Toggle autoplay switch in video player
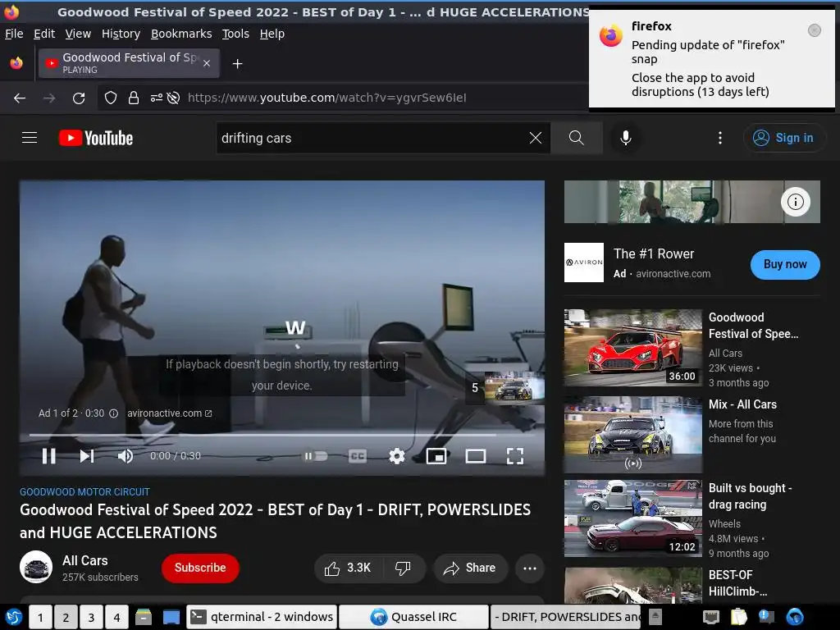 (316, 456)
